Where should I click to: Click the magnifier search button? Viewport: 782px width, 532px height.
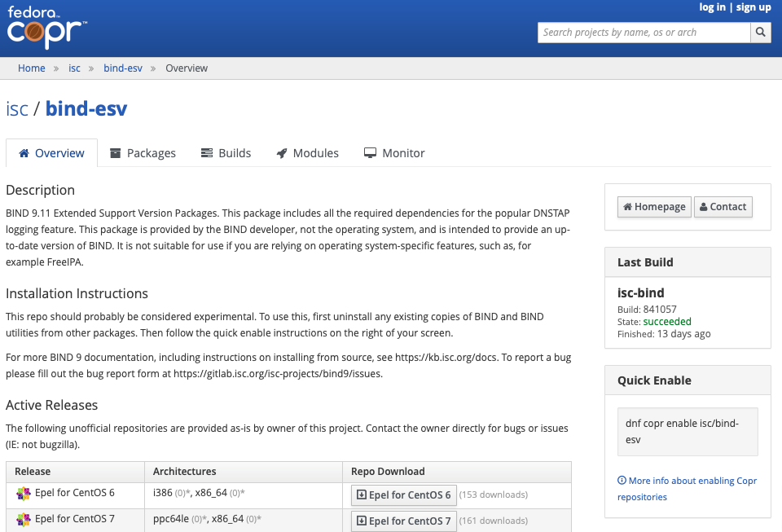pos(761,33)
